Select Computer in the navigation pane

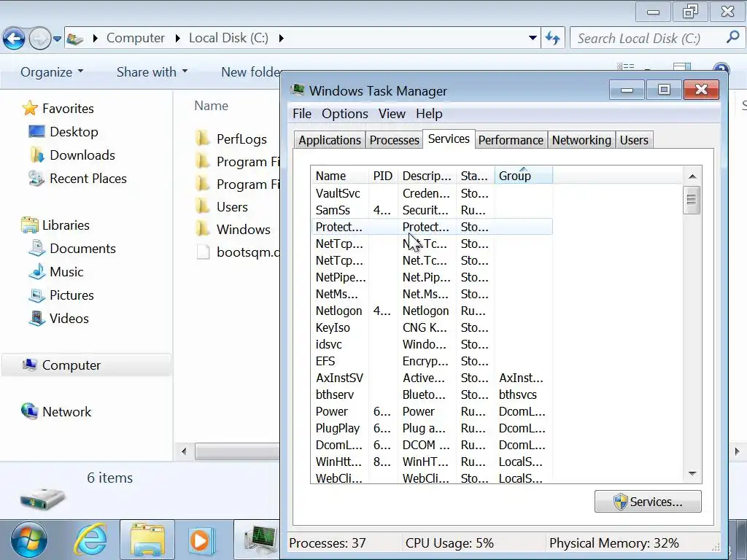(x=86, y=365)
